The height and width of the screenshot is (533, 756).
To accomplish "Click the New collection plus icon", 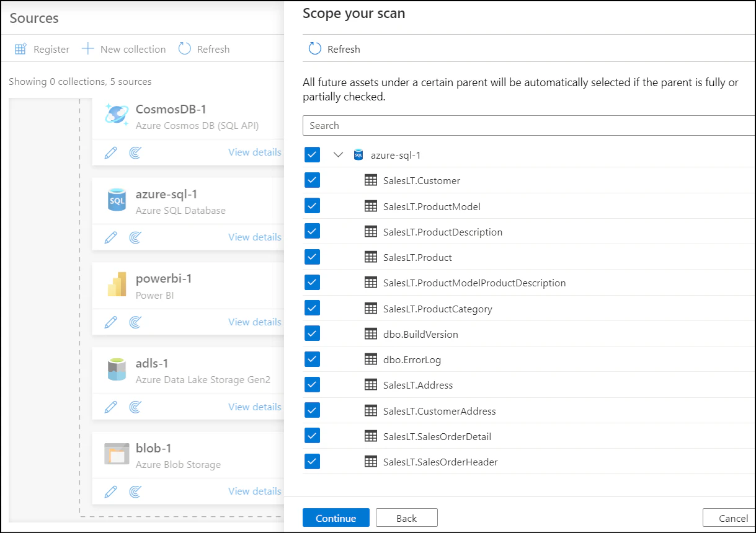I will pyautogui.click(x=88, y=49).
